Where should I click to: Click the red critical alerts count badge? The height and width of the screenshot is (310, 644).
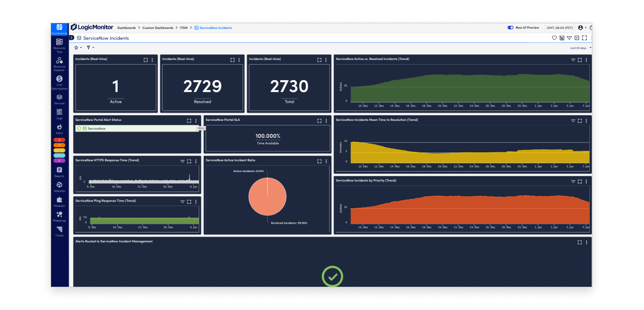[59, 140]
